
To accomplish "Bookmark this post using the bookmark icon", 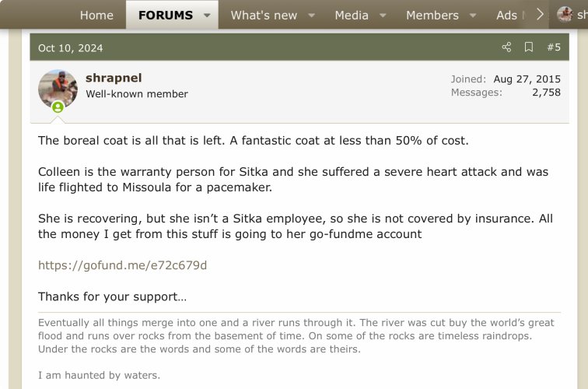I will click(x=529, y=47).
